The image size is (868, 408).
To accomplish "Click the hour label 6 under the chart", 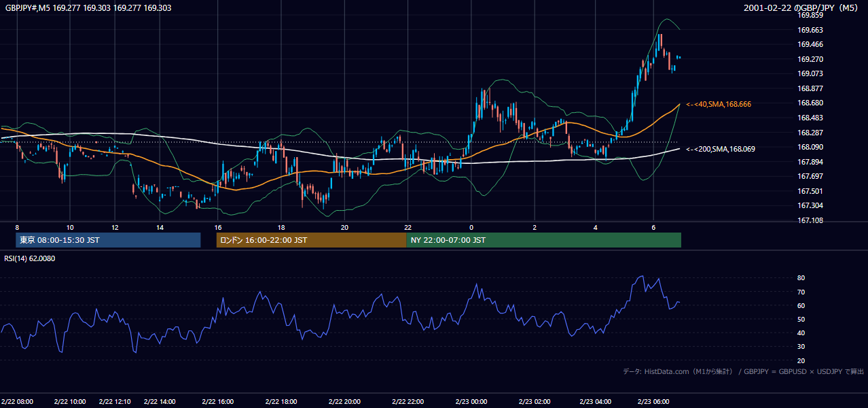I will click(x=653, y=227).
